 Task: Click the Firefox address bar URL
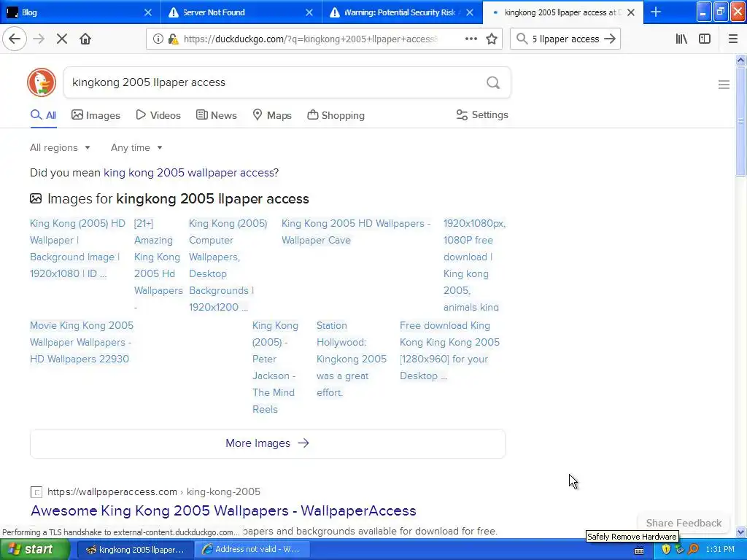(x=311, y=39)
